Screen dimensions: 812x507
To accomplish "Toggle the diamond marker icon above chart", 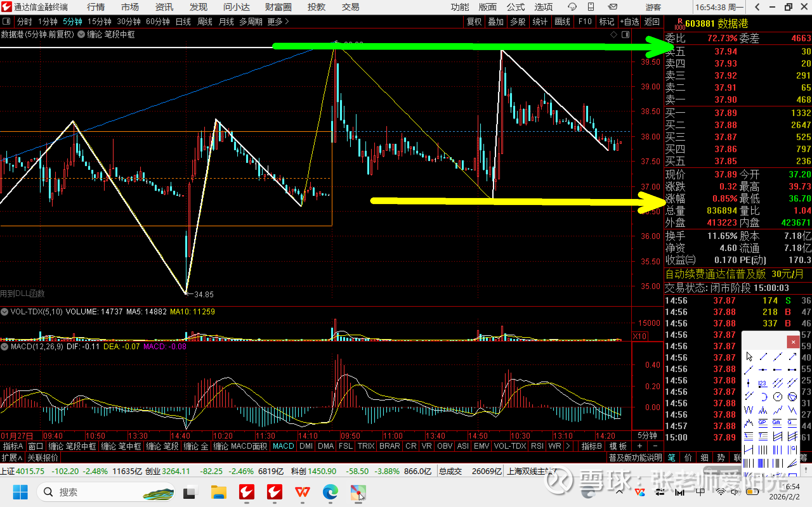I will point(613,35).
